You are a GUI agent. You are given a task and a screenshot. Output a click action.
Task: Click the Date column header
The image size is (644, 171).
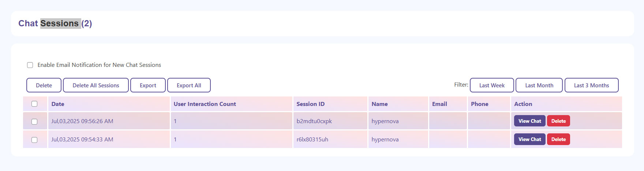[x=58, y=104]
